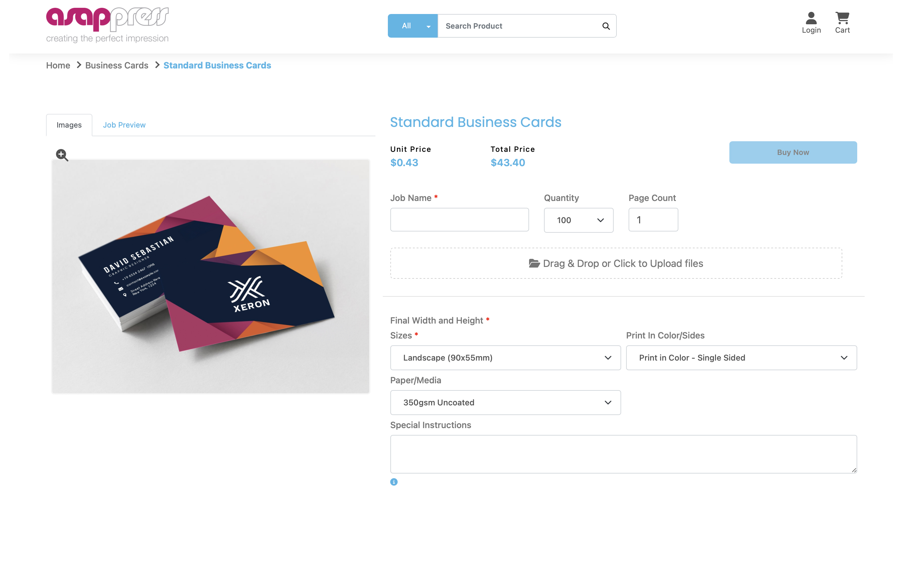902x588 pixels.
Task: Click the asap press logo
Action: pyautogui.click(x=107, y=25)
